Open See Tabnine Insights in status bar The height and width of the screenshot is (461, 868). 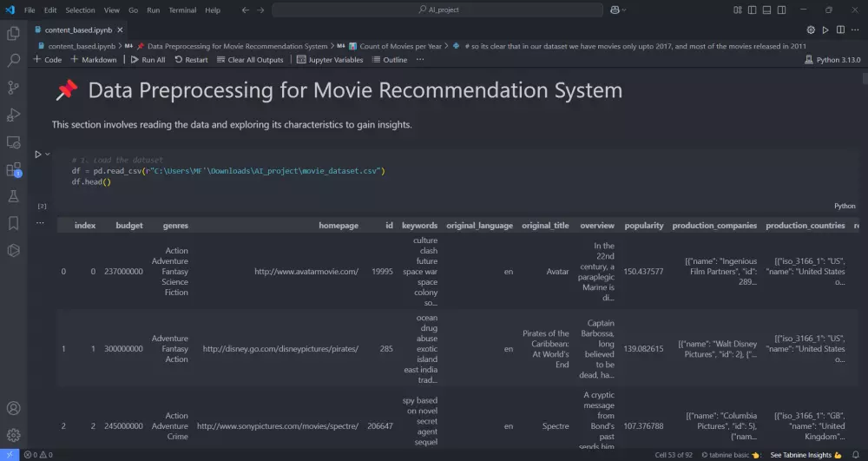pyautogui.click(x=806, y=455)
